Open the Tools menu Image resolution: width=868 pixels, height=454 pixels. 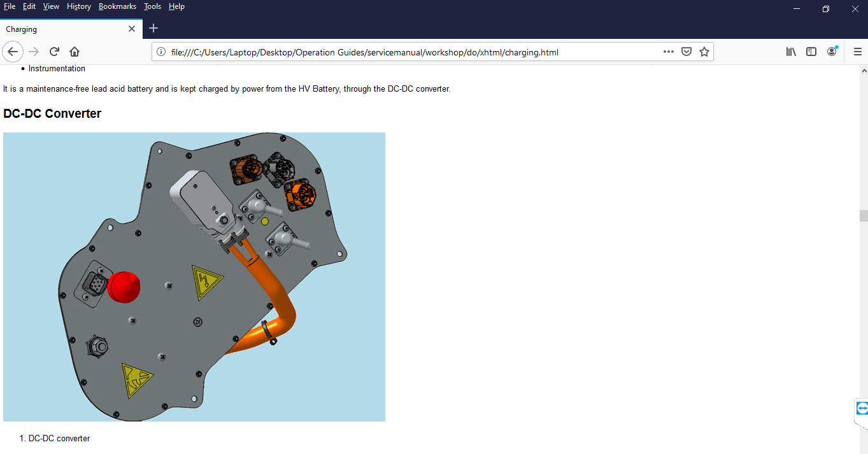click(152, 6)
